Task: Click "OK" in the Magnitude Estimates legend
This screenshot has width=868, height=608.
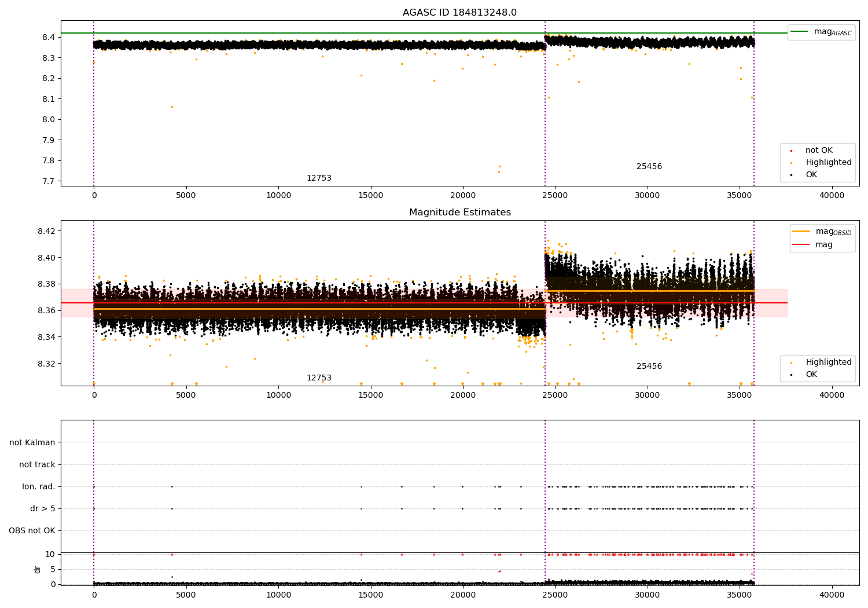Action: [811, 375]
